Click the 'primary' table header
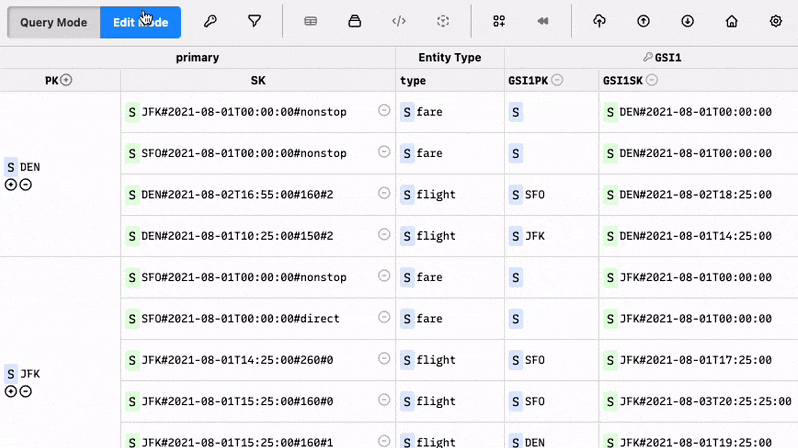 coord(197,58)
